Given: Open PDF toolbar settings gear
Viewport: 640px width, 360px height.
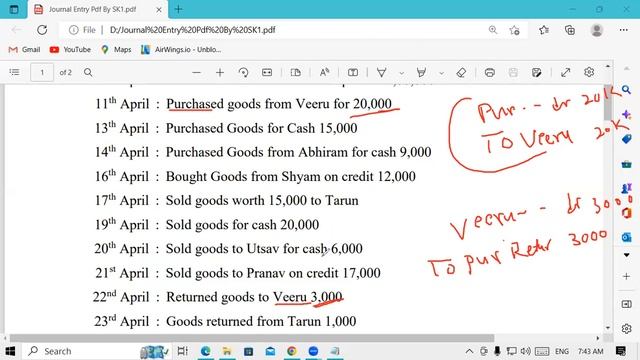Looking at the screenshot, I should [589, 72].
